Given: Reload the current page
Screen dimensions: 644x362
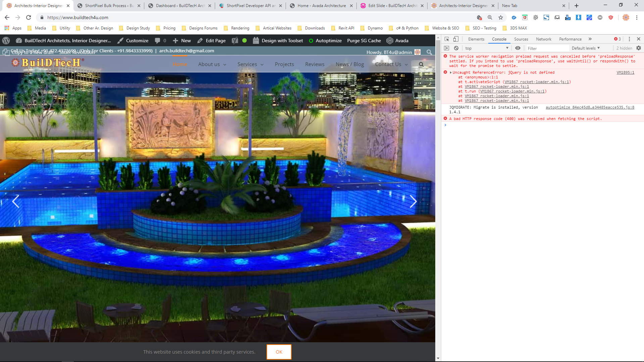Looking at the screenshot, I should [29, 17].
